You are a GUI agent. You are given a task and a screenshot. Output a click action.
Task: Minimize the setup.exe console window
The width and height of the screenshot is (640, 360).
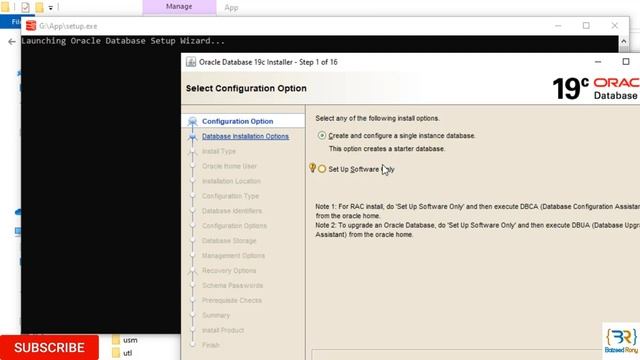coord(558,26)
